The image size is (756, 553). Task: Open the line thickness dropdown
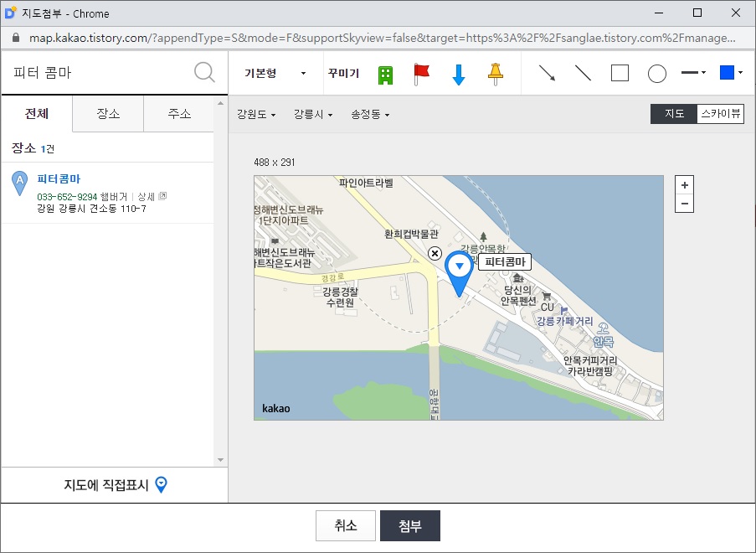[x=693, y=73]
